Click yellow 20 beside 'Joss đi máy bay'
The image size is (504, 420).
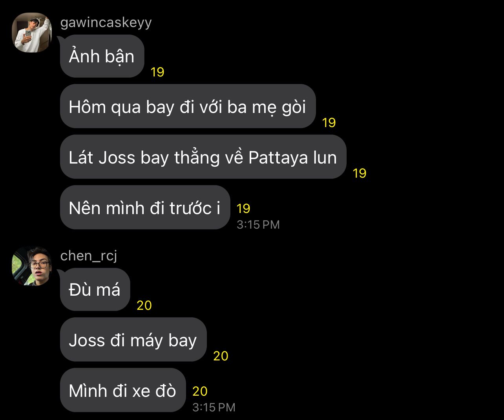(221, 356)
